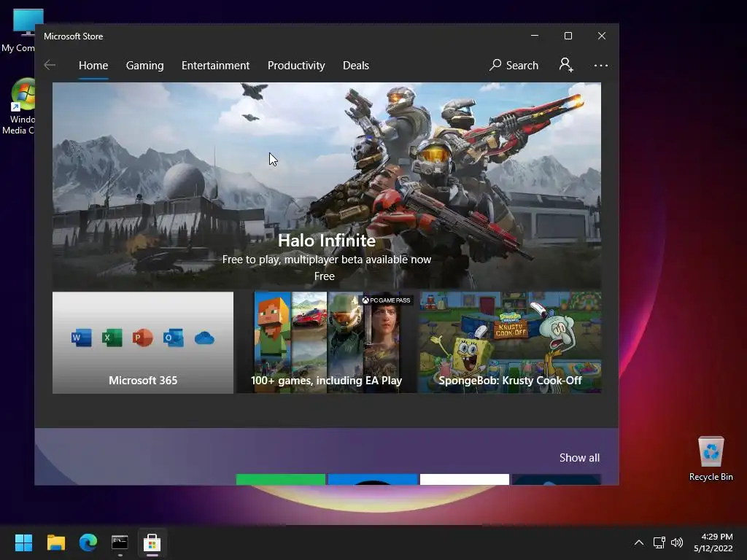The height and width of the screenshot is (560, 747).
Task: Open the Windows Start menu
Action: (x=23, y=542)
